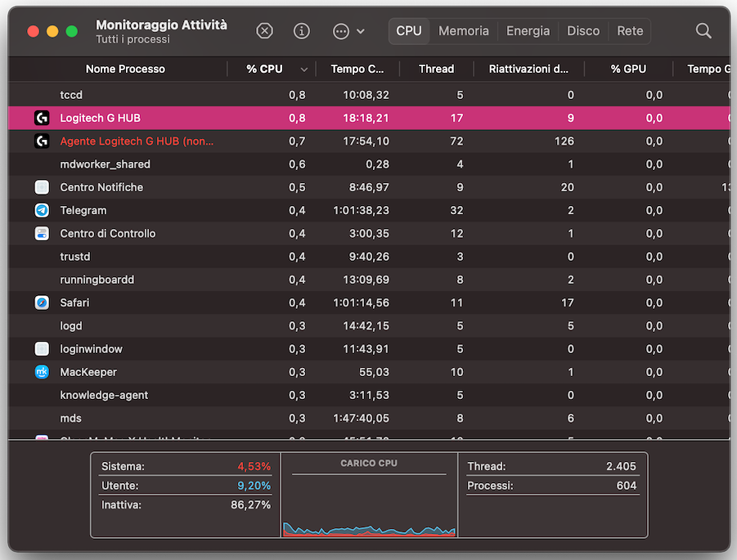737x560 pixels.
Task: Sort by the Thread column header
Action: pos(436,69)
